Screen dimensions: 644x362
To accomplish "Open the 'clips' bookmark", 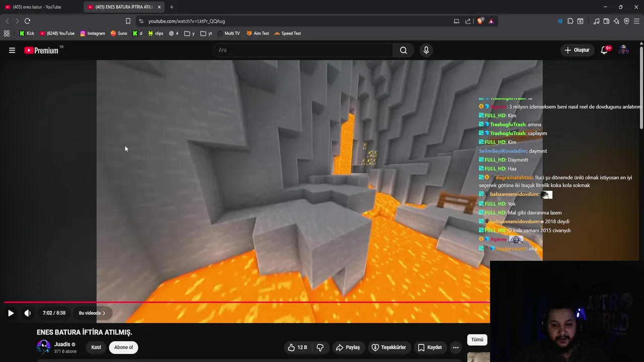I will click(x=155, y=34).
